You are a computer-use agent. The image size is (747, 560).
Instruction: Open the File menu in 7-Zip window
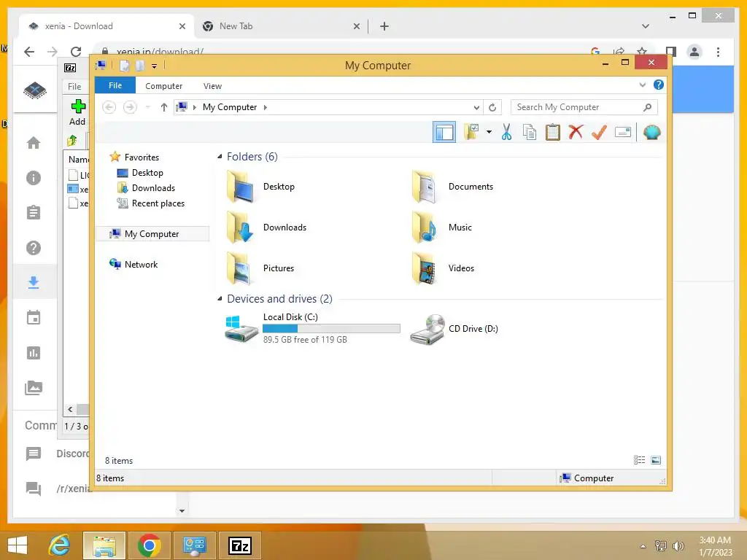click(74, 87)
